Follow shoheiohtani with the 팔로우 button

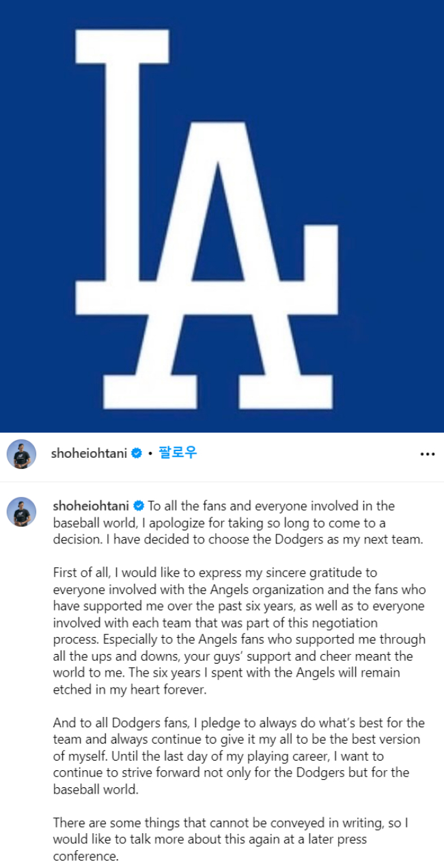[178, 453]
